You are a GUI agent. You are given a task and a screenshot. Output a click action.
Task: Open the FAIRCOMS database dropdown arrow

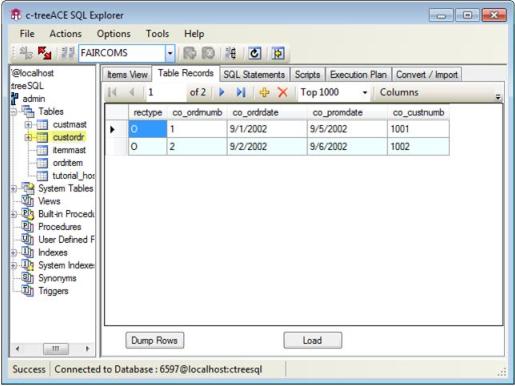click(x=170, y=53)
